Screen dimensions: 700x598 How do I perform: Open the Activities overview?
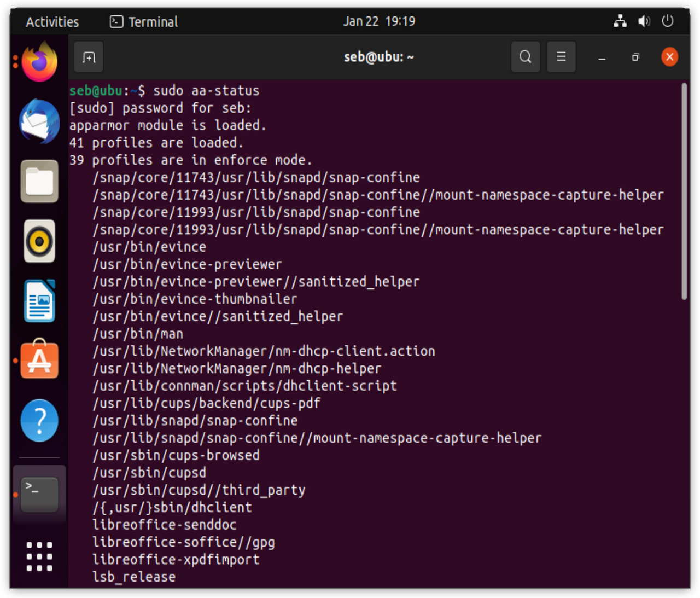(x=52, y=22)
